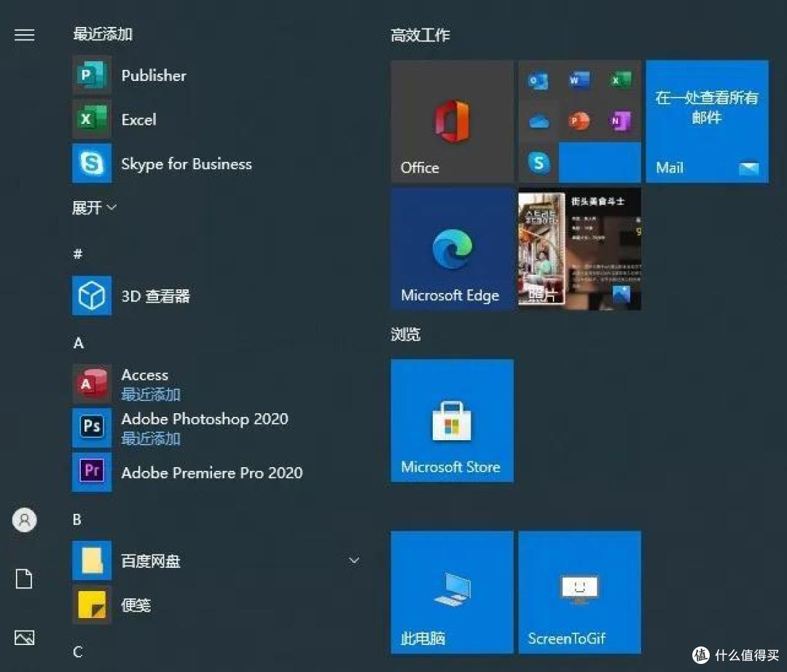This screenshot has height=672, width=787.
Task: Open OneNote icon in Office apps tile
Action: pos(620,122)
